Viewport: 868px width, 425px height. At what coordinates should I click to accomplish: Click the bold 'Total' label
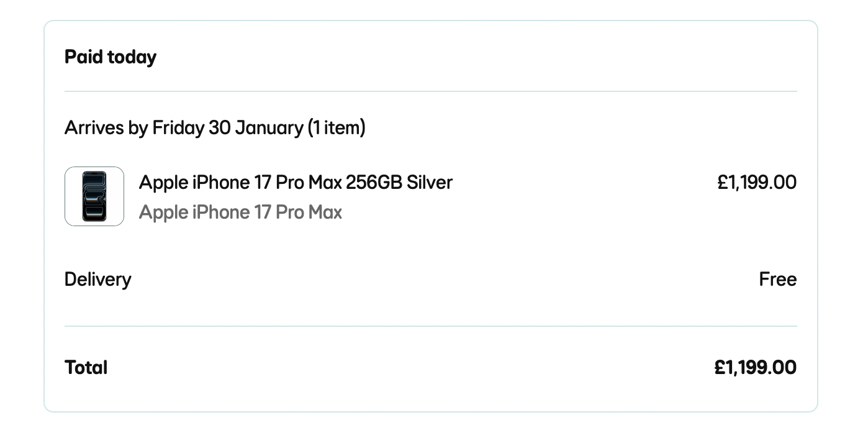click(86, 368)
